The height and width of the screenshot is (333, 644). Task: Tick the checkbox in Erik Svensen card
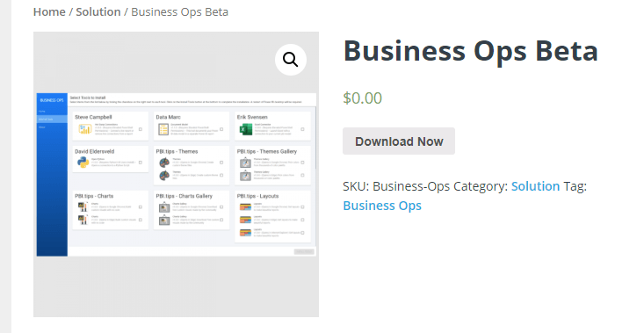pyautogui.click(x=303, y=129)
